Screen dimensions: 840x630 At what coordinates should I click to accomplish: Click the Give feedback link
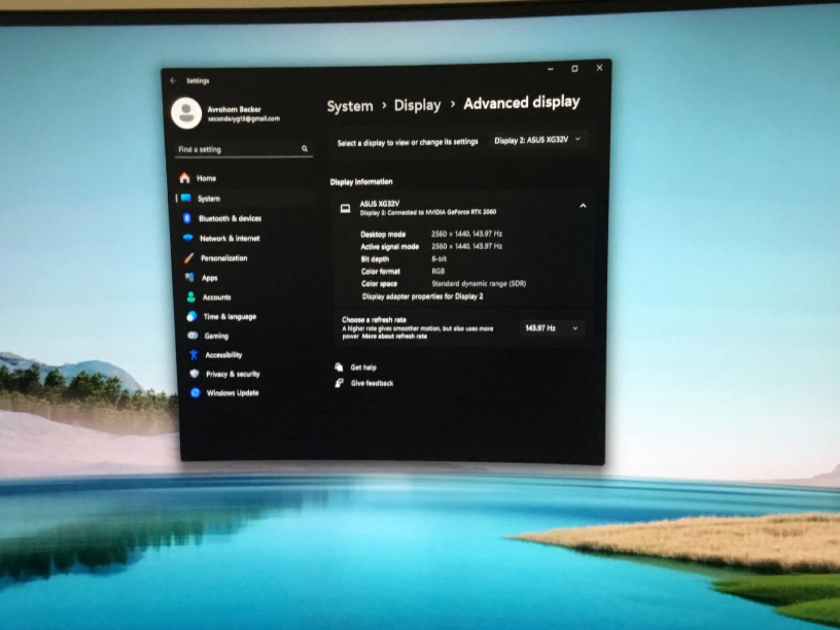(x=372, y=383)
